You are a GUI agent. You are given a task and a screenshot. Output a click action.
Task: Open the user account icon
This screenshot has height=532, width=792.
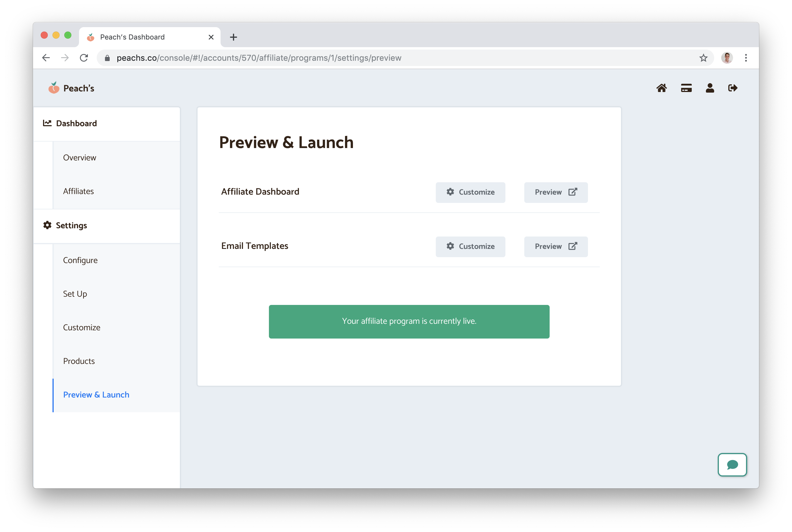point(709,88)
